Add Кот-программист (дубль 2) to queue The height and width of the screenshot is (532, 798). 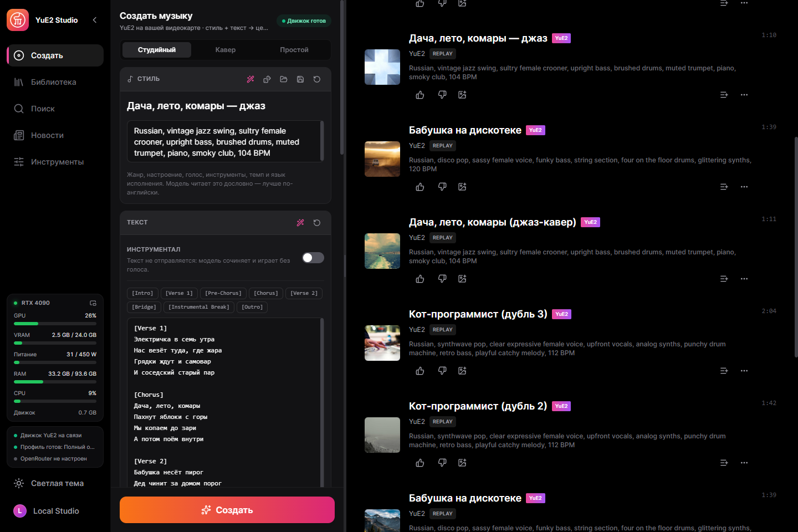[x=724, y=463]
